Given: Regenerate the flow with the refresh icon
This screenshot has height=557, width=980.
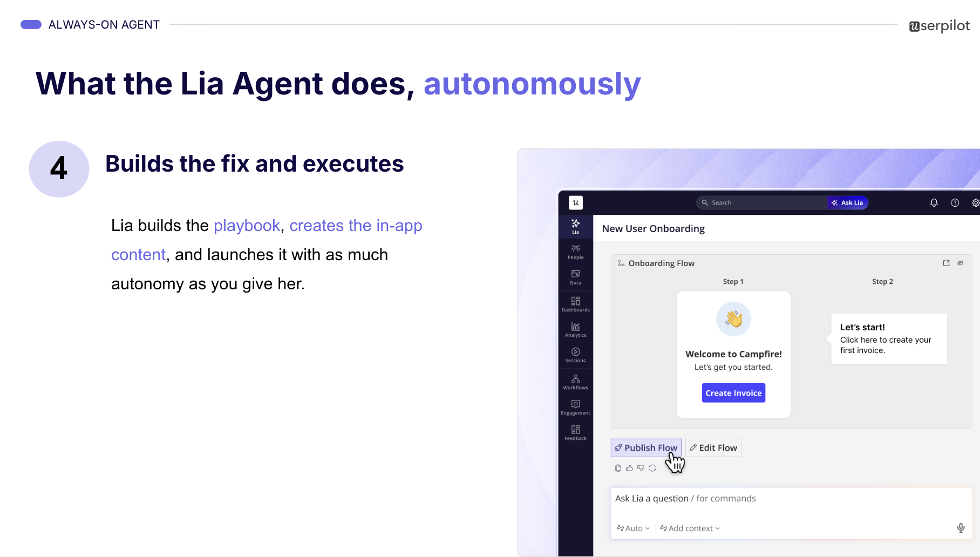Looking at the screenshot, I should pos(652,468).
